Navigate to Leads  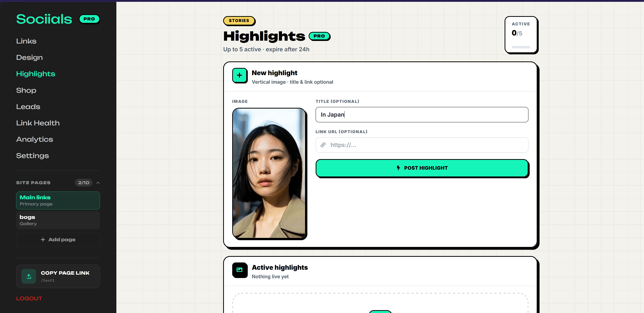(x=28, y=106)
